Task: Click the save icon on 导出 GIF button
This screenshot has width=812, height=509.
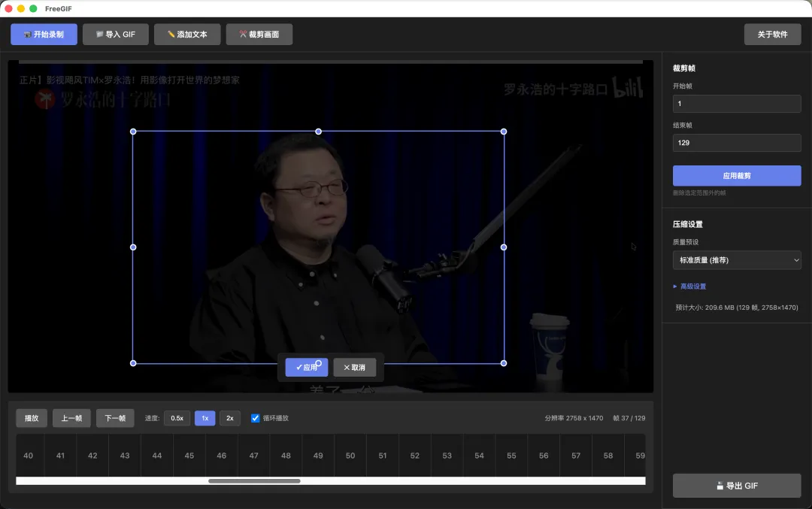Action: tap(720, 486)
